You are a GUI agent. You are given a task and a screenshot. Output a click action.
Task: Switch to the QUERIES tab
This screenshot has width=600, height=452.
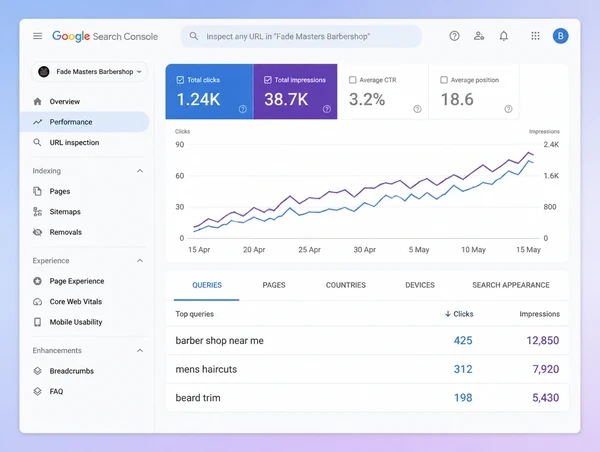pos(207,285)
